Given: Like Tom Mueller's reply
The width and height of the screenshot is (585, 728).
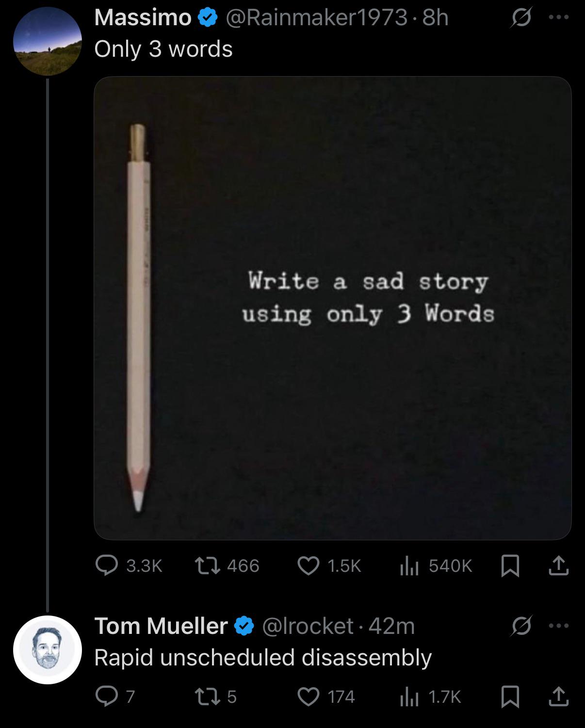Looking at the screenshot, I should click(309, 696).
